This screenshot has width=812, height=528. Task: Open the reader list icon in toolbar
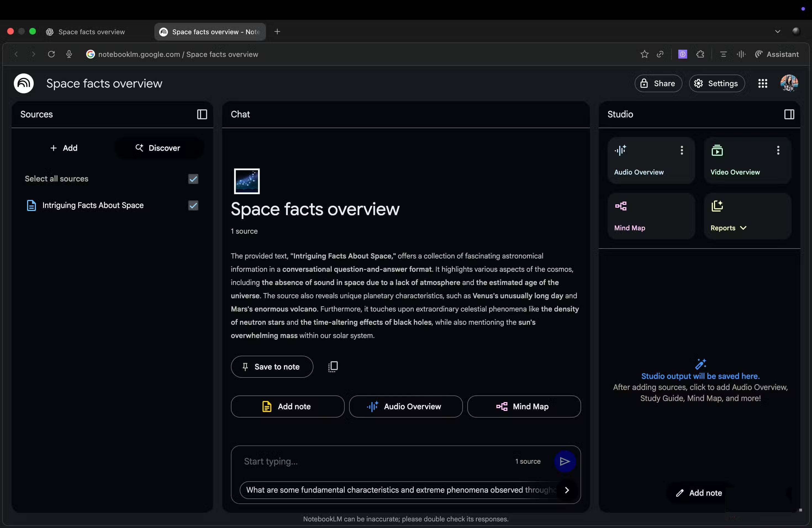coord(723,54)
